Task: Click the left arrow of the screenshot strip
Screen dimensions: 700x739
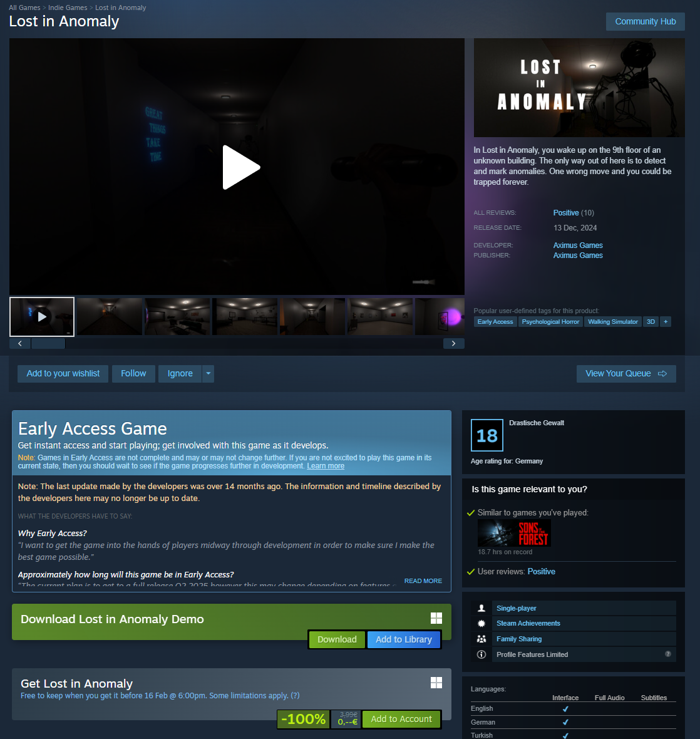Action: (20, 343)
